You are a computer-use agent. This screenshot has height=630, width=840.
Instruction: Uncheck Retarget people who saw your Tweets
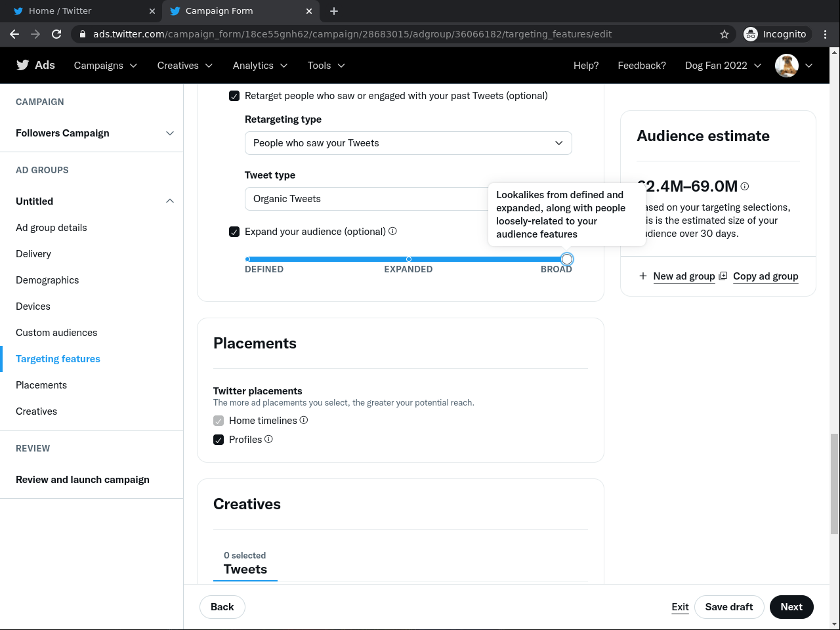pyautogui.click(x=234, y=96)
